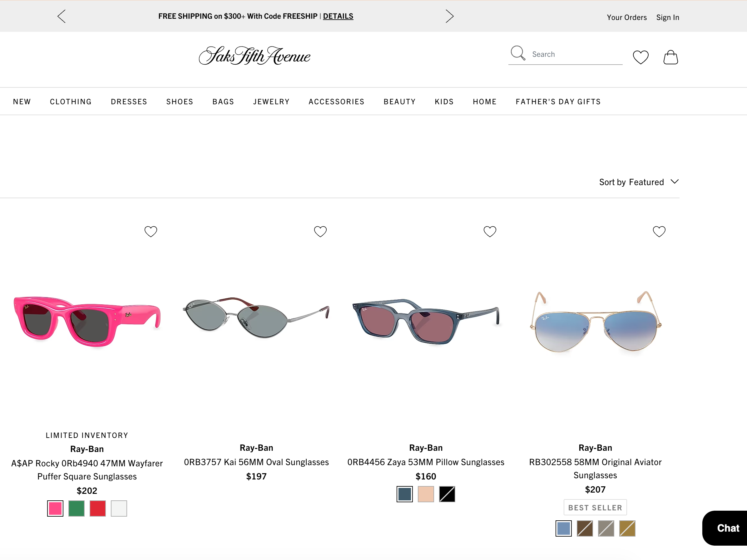Favorite the A$AP Rocky Wayfarer sunglasses
This screenshot has height=560, width=747.
(x=151, y=232)
